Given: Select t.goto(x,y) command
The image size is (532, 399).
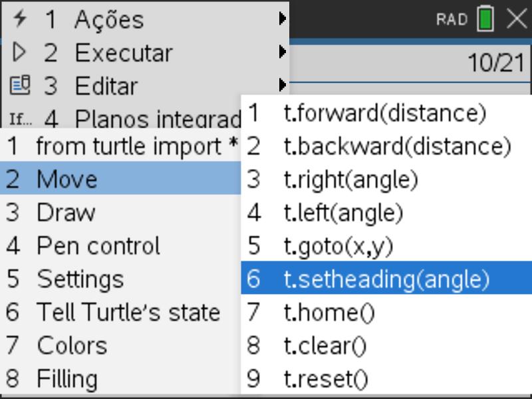Looking at the screenshot, I should [x=386, y=245].
